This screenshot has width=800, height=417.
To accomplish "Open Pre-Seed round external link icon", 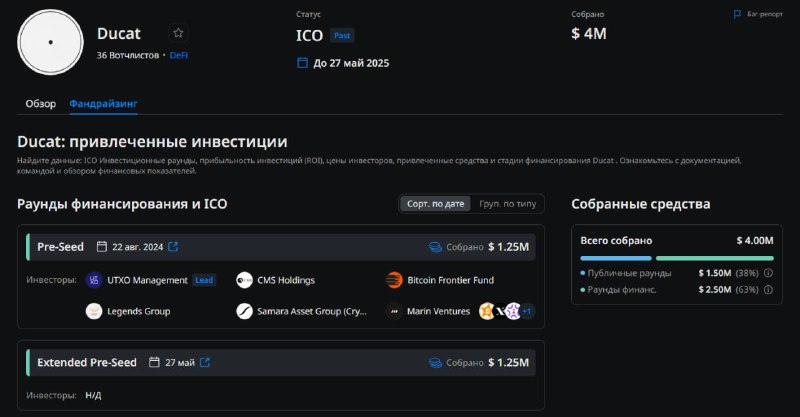I will (x=173, y=247).
